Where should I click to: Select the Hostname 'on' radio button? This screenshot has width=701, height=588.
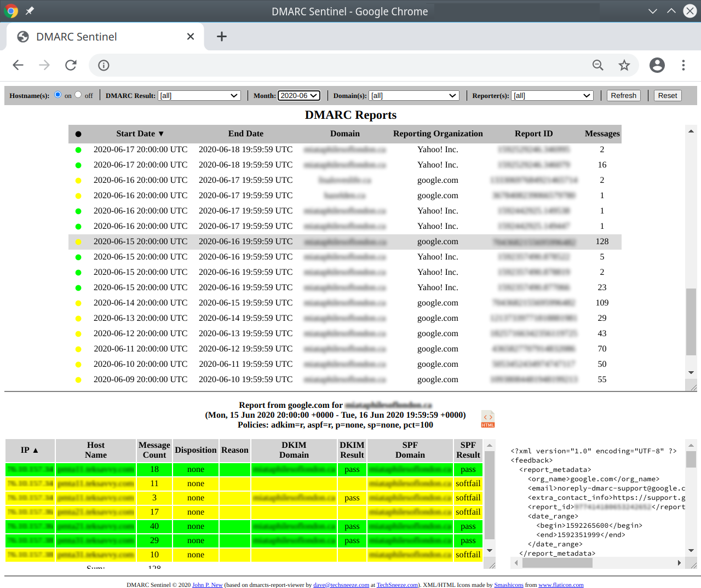(58, 95)
